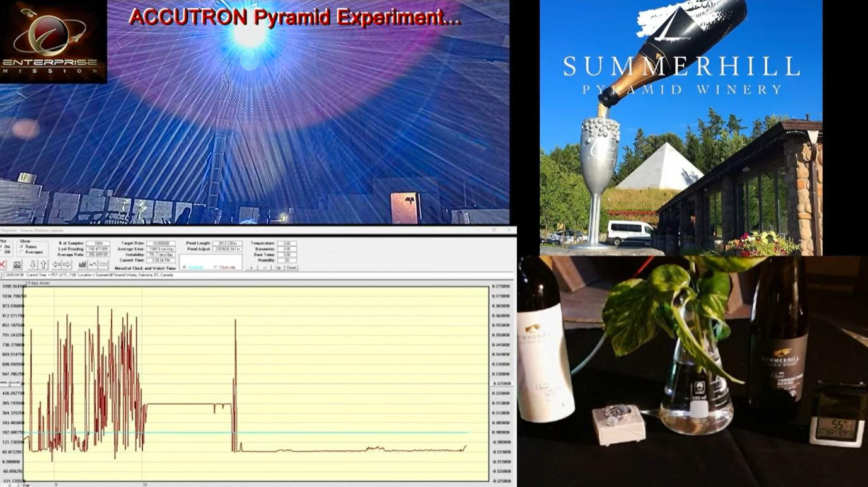Select the Plot On radio button
Screen dimensions: 868x487
(x=2, y=247)
